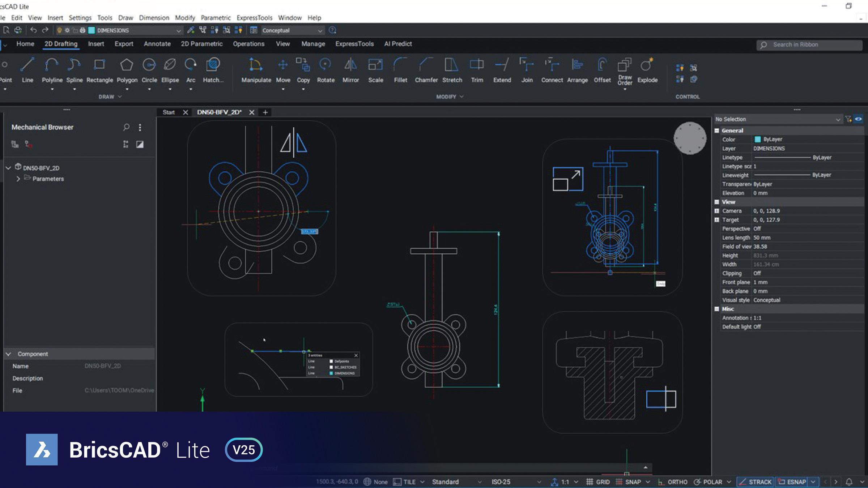Select the Ellipse drawing tool
The image size is (868, 488).
pyautogui.click(x=170, y=65)
